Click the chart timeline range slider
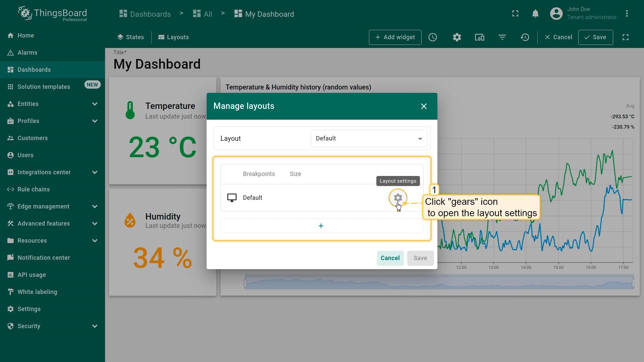The width and height of the screenshot is (644, 362). click(439, 283)
